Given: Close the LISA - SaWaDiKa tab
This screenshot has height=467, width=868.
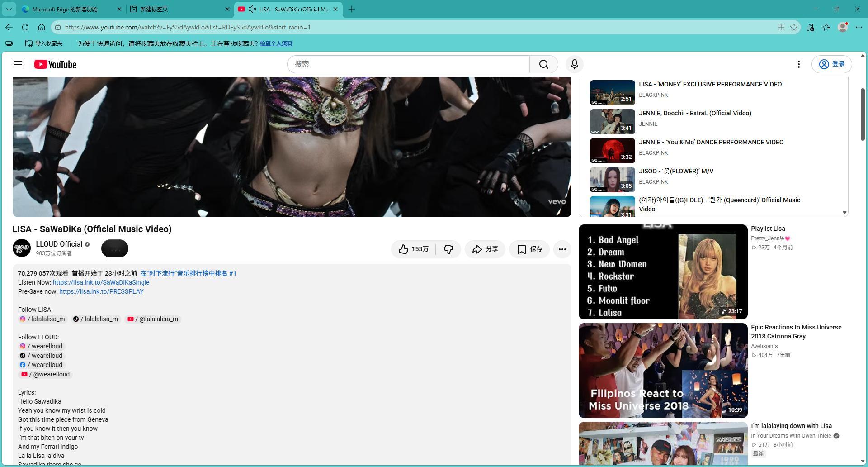Looking at the screenshot, I should 335,9.
